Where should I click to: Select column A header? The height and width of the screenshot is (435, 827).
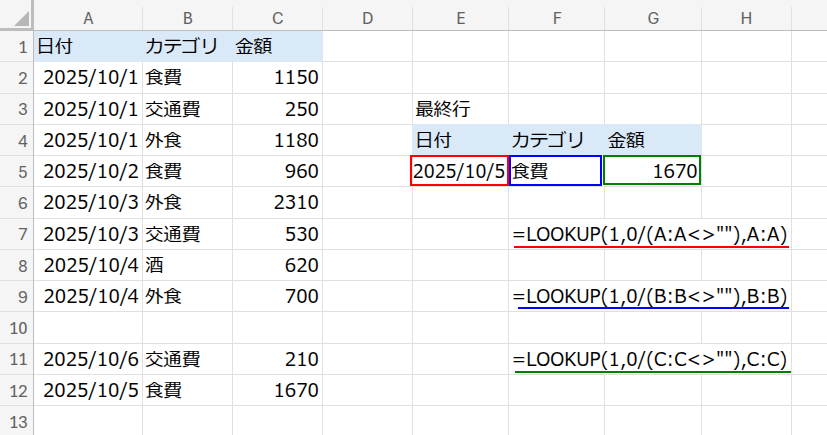pos(88,18)
